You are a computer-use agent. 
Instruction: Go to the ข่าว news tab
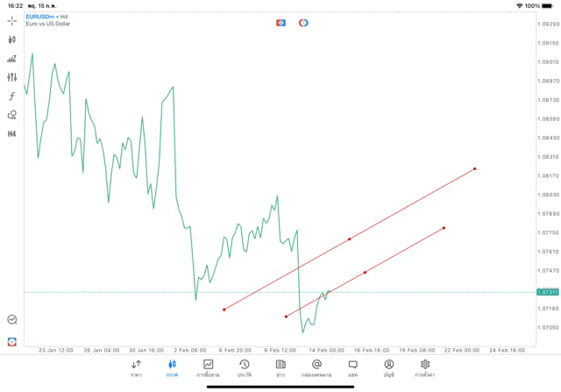(280, 367)
